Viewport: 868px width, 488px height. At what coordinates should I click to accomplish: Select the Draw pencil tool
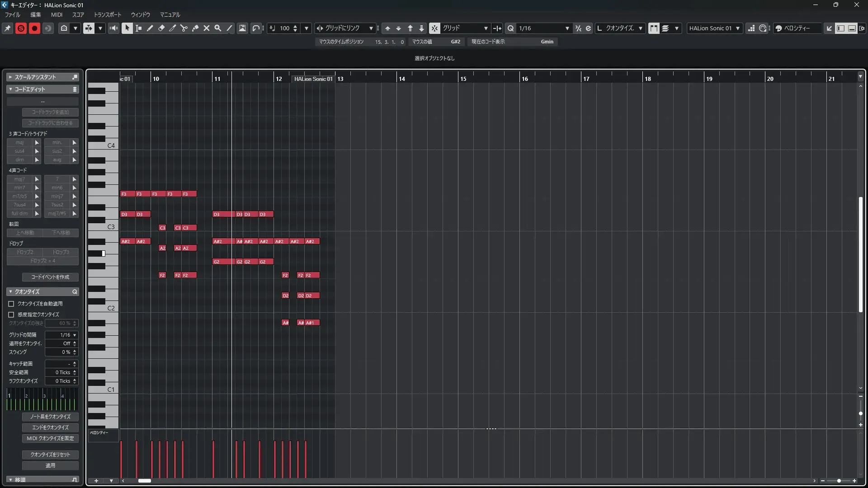click(150, 28)
